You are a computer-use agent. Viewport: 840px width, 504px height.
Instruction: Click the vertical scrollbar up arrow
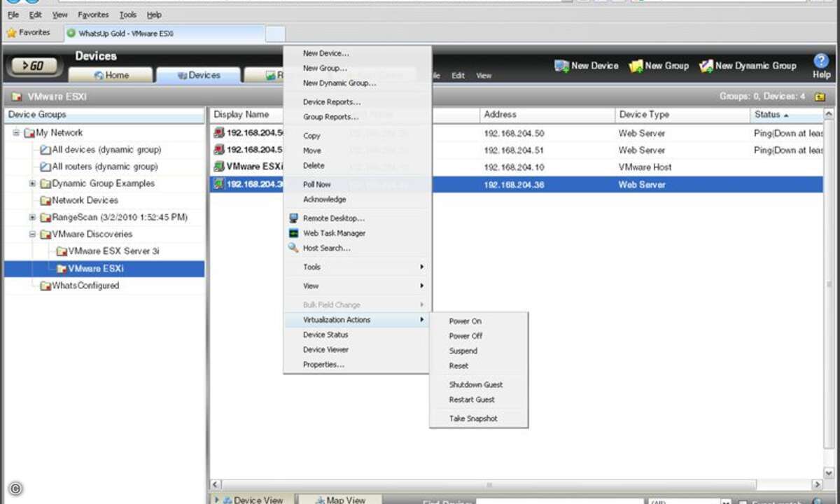pos(829,113)
